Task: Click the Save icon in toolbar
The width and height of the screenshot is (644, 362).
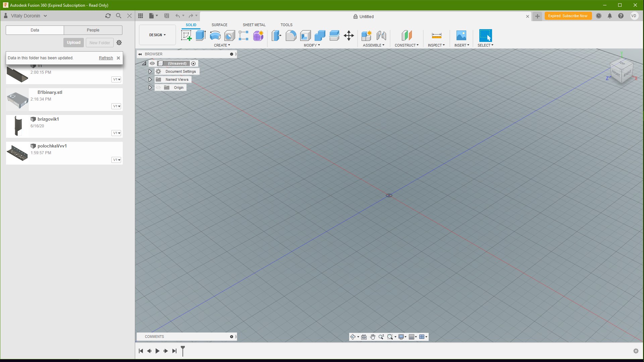Action: click(167, 16)
